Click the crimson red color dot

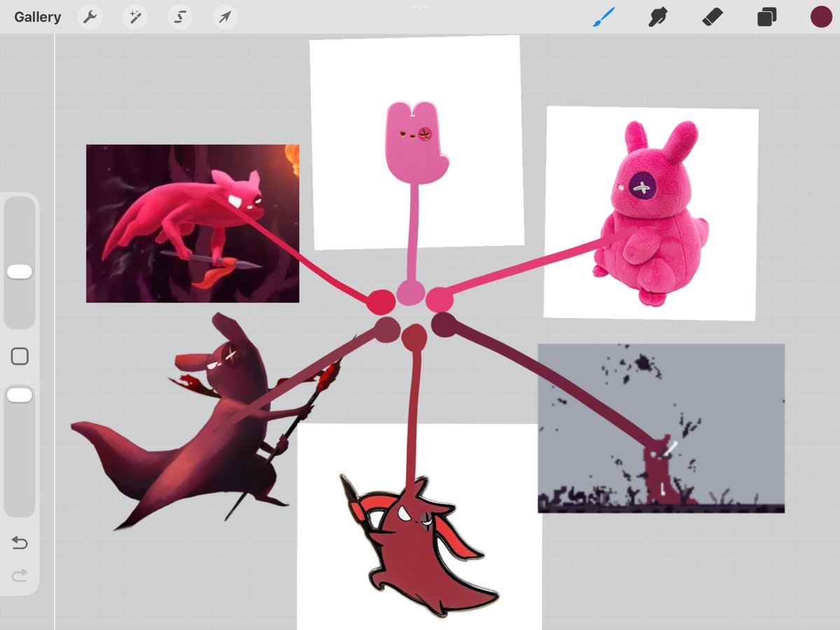tap(381, 302)
